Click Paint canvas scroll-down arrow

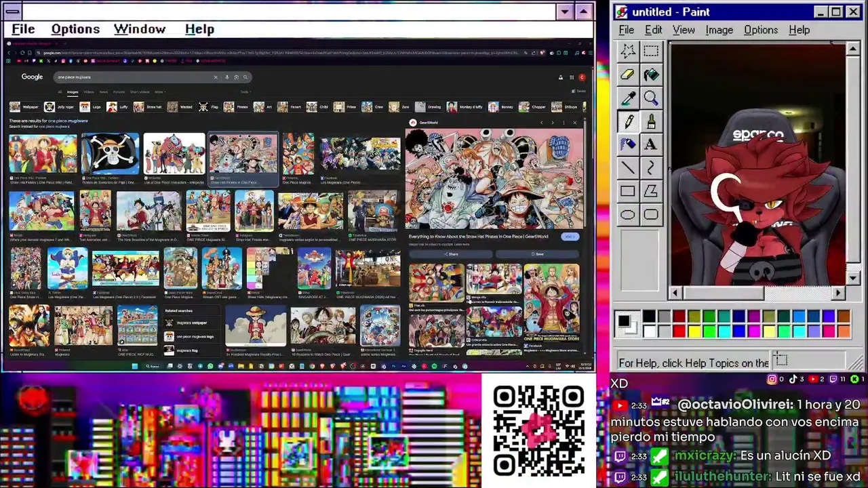tap(854, 278)
